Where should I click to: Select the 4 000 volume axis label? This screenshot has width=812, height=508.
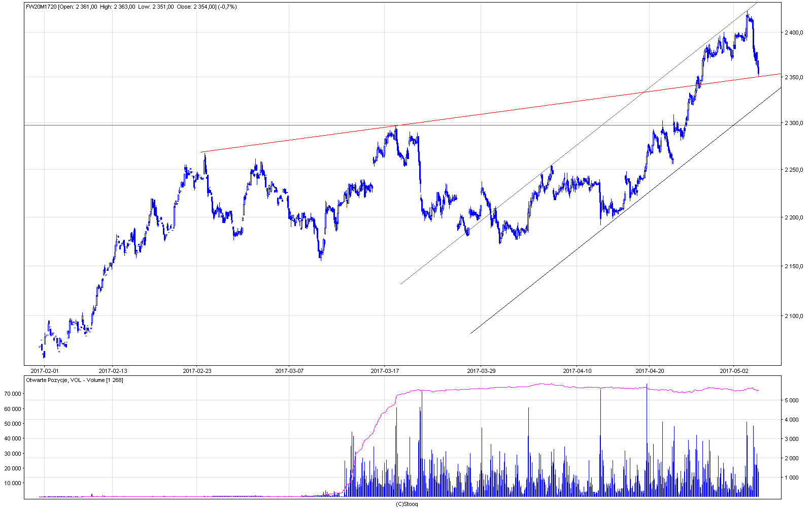[x=792, y=420]
